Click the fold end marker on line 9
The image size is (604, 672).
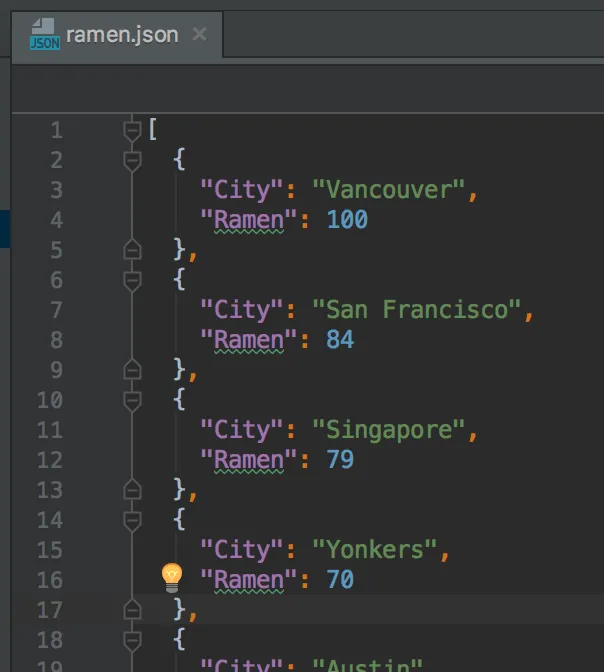click(132, 369)
